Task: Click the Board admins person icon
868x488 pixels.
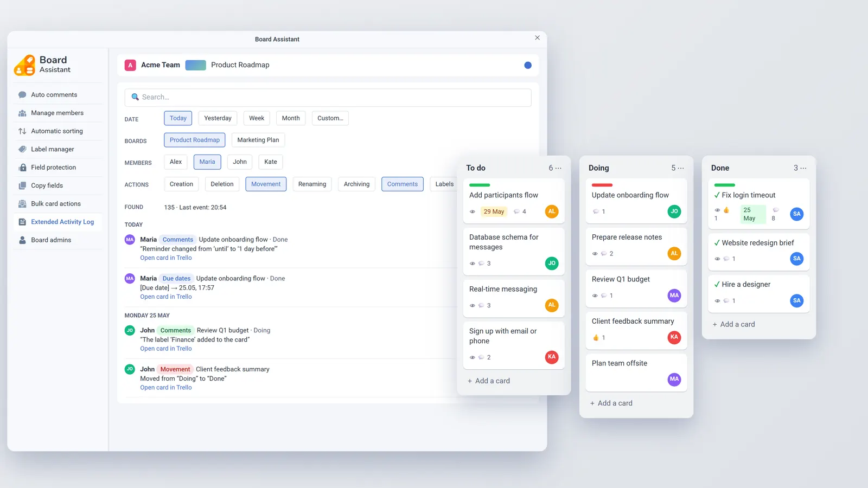Action: click(x=22, y=240)
